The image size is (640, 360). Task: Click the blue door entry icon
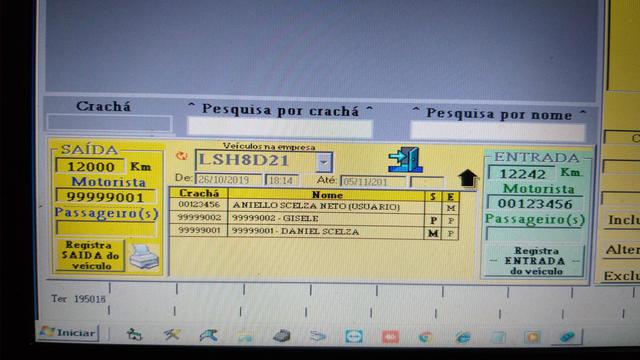[x=405, y=160]
